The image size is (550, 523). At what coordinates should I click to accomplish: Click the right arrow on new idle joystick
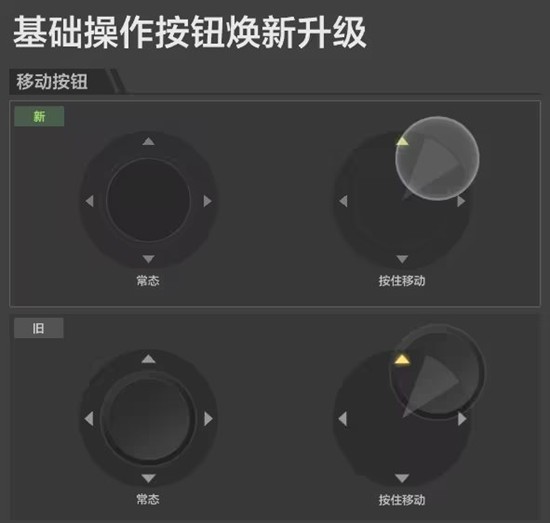(x=208, y=201)
